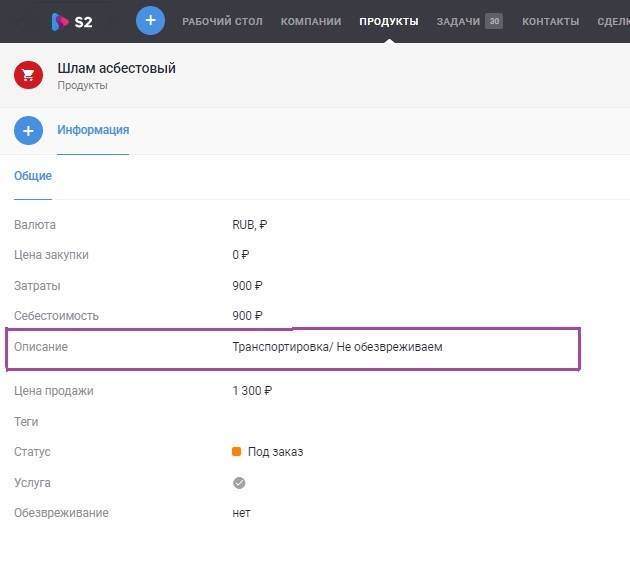Click the blue plus button in top navigation
This screenshot has height=579, width=630.
click(x=150, y=20)
